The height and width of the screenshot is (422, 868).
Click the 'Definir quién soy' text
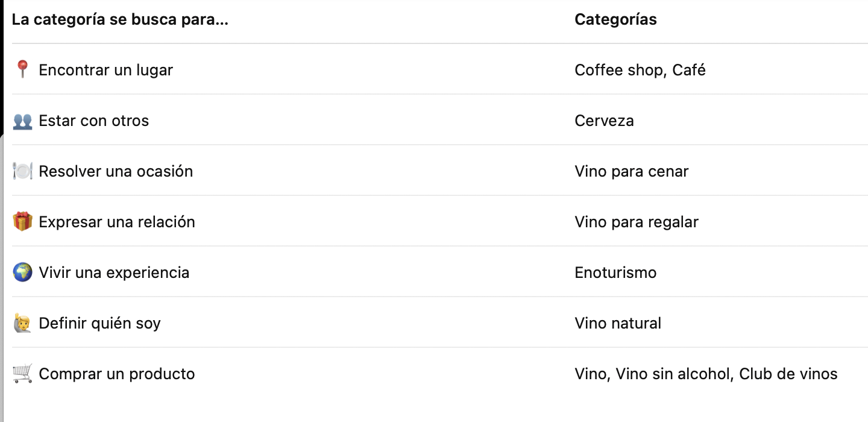pyautogui.click(x=99, y=323)
